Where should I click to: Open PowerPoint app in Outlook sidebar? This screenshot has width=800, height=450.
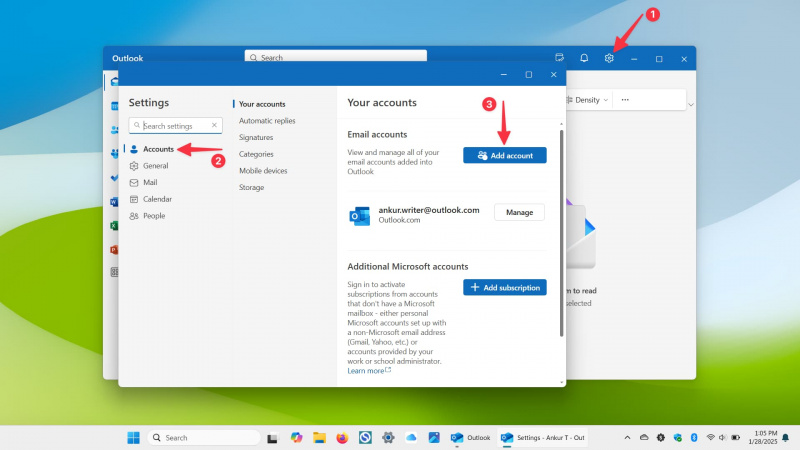coord(114,249)
